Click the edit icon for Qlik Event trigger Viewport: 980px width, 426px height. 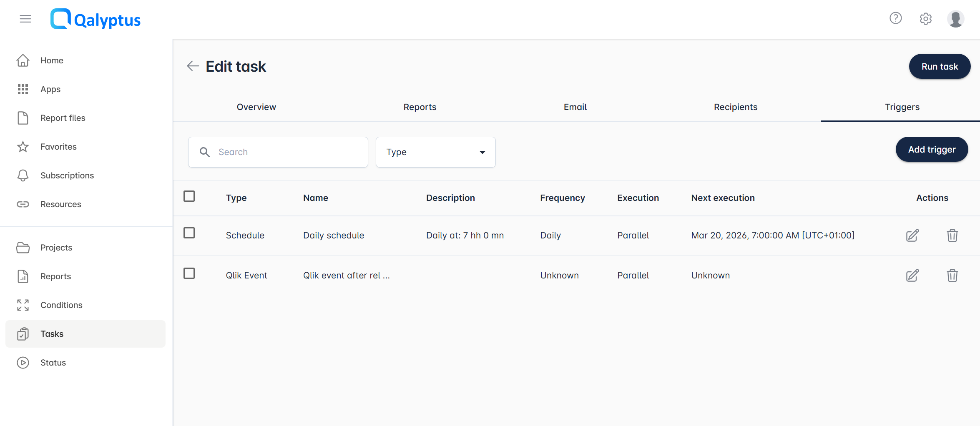coord(912,276)
